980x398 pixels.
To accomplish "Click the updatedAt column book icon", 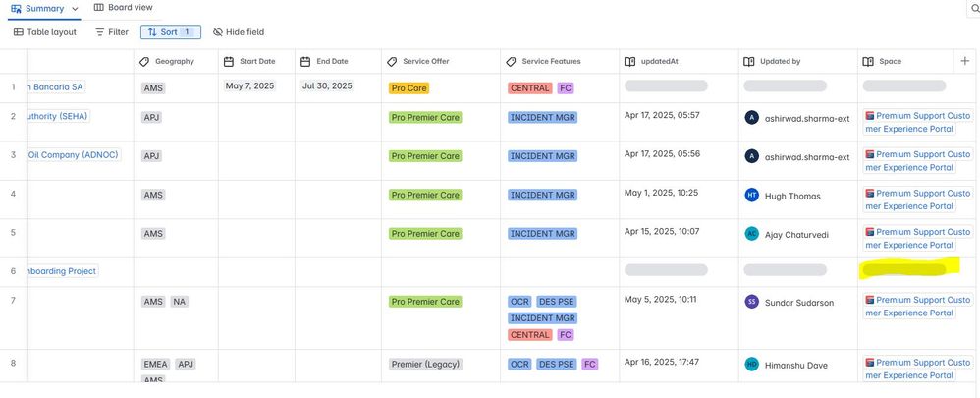I will (x=630, y=61).
